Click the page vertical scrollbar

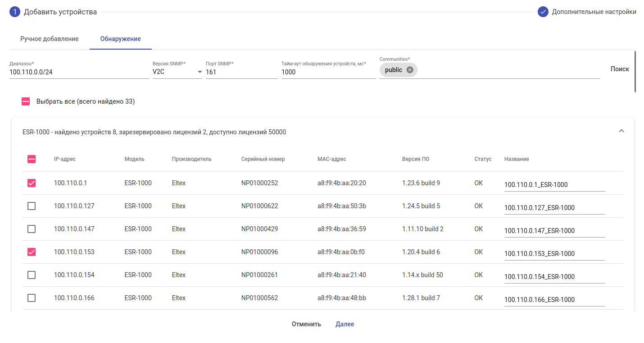pos(635,72)
